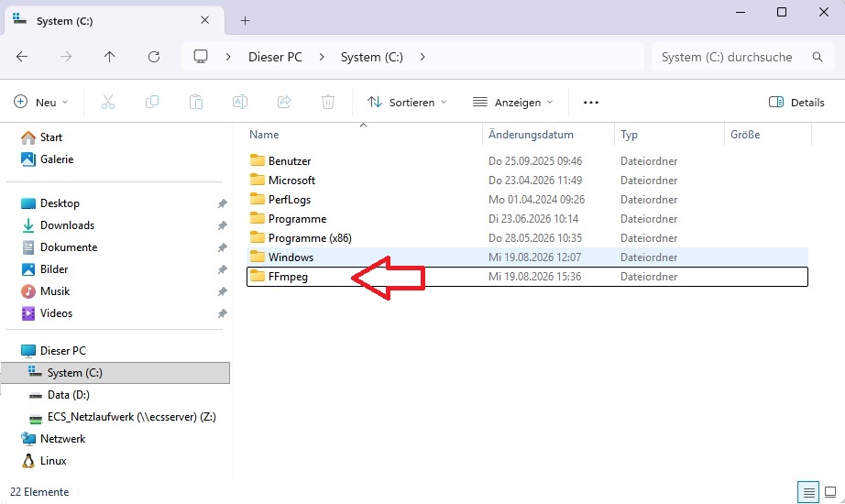This screenshot has height=504, width=845.
Task: Click the pin icon next to Bilder
Action: (x=222, y=269)
